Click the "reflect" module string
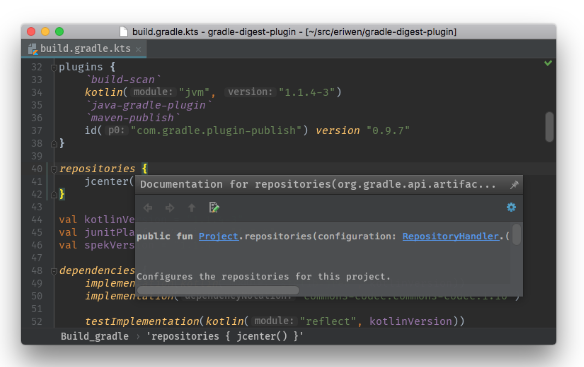Viewport: 584px width, 367px height. [328, 321]
